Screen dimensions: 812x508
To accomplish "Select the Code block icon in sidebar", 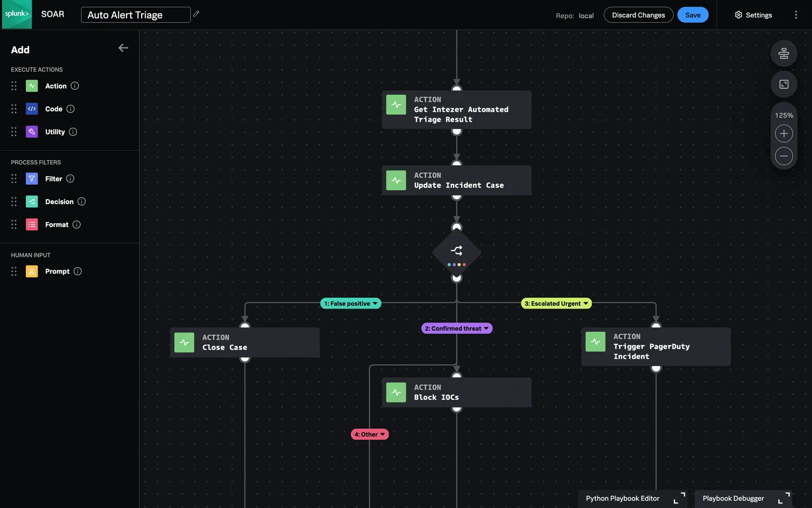I will pos(32,109).
